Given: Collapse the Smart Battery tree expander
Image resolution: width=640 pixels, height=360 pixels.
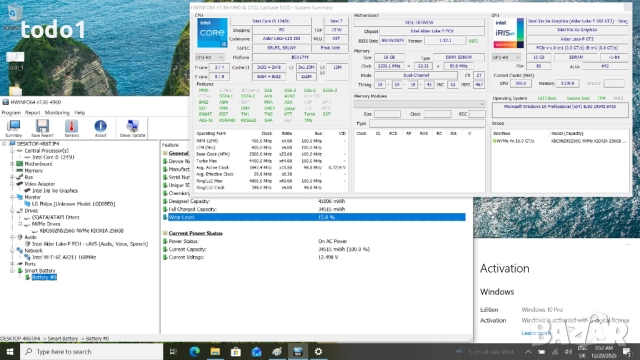Looking at the screenshot, I should click(x=12, y=271).
